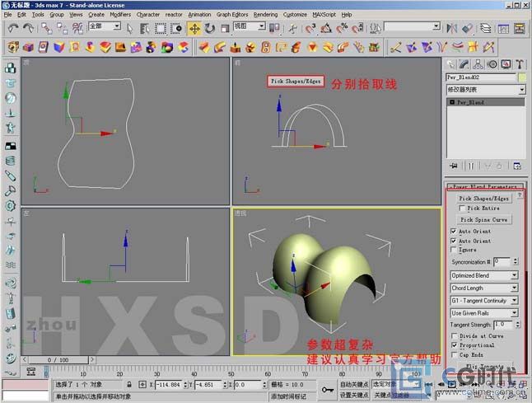532x403 pixels.
Task: Activate the Select and Rotate tool
Action: pos(210,29)
